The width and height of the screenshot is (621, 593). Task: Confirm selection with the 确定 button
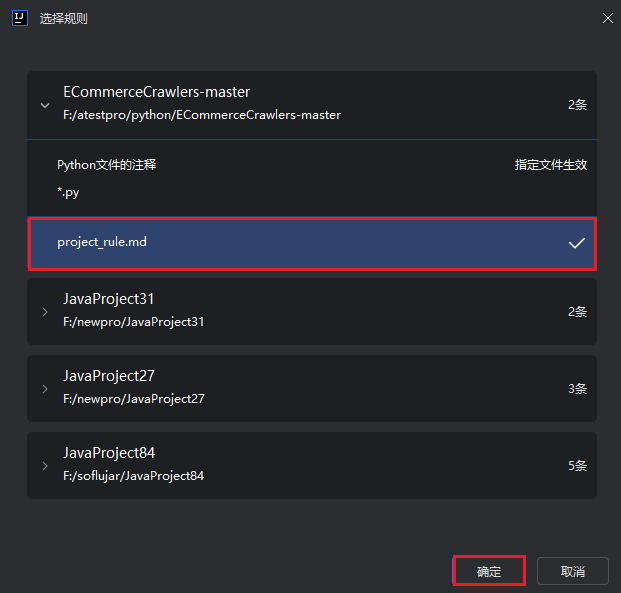click(489, 571)
